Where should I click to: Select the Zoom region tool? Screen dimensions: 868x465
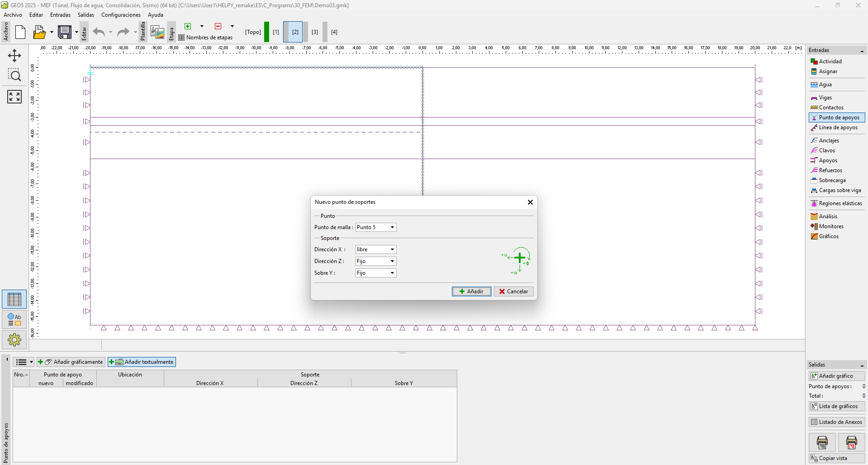pos(14,75)
